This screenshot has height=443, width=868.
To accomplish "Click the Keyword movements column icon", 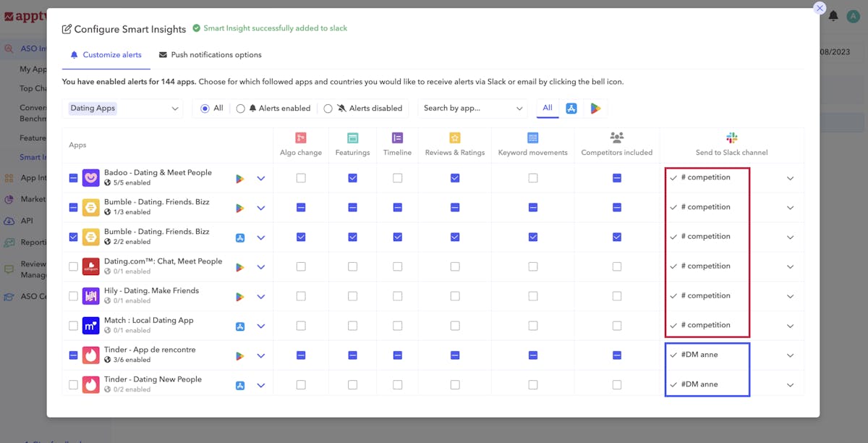I will [x=532, y=136].
